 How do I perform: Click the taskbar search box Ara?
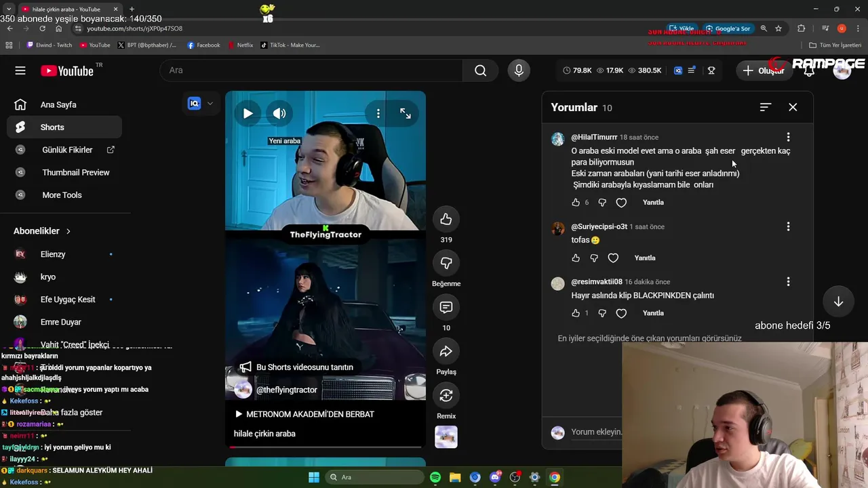click(x=374, y=477)
